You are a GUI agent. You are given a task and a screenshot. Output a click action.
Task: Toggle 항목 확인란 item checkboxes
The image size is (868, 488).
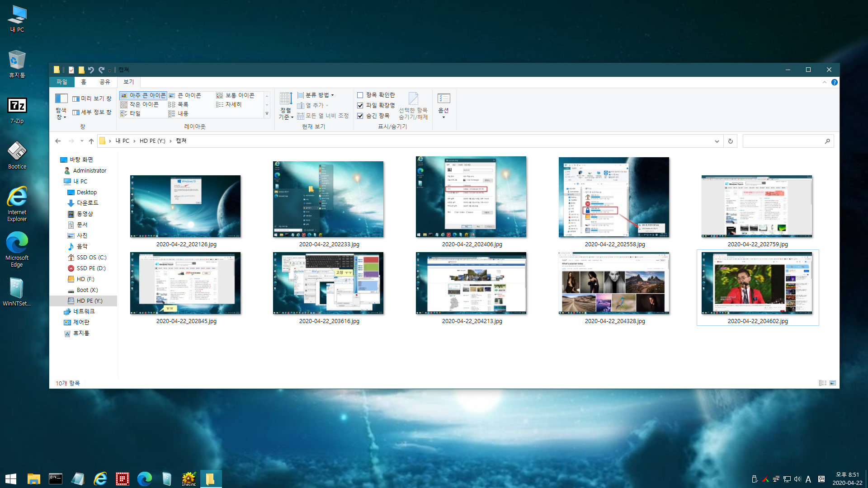pyautogui.click(x=376, y=95)
